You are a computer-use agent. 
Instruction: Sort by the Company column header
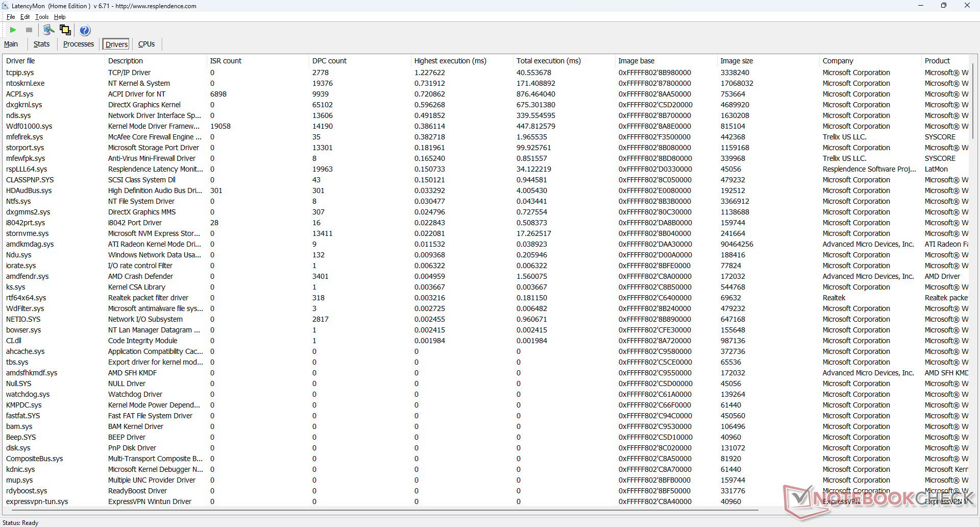870,61
